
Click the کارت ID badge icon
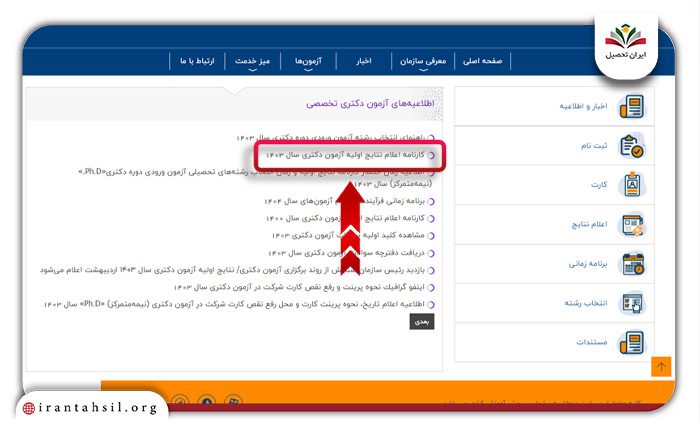(x=632, y=184)
